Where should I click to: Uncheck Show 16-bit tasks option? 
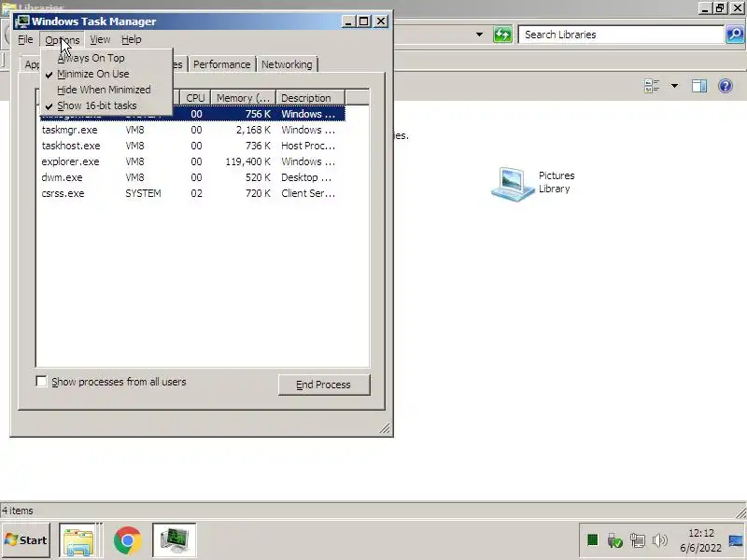pyautogui.click(x=97, y=105)
